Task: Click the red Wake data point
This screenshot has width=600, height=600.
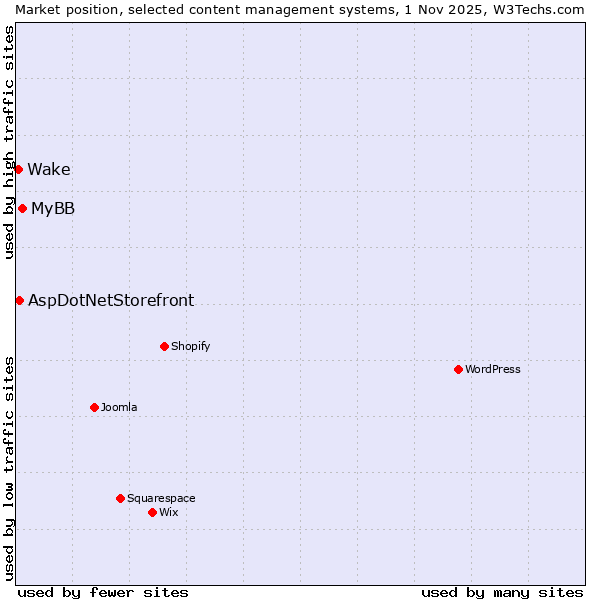Action: pos(18,169)
